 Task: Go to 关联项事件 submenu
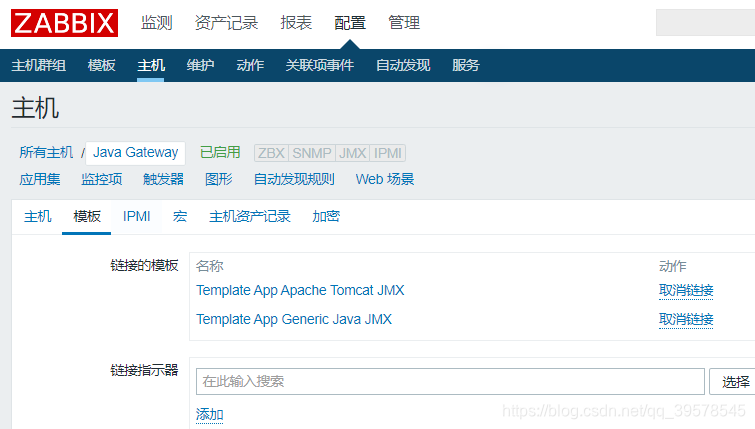tap(320, 65)
